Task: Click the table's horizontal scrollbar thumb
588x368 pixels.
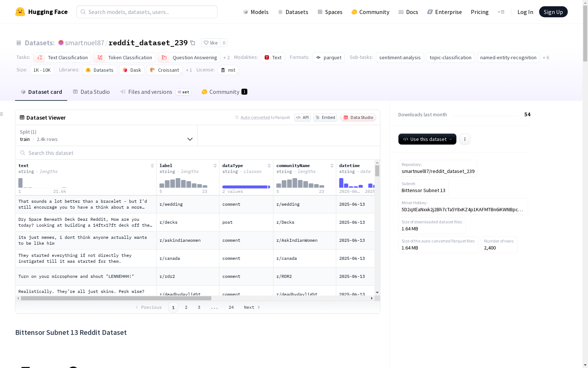Action: tap(116, 298)
